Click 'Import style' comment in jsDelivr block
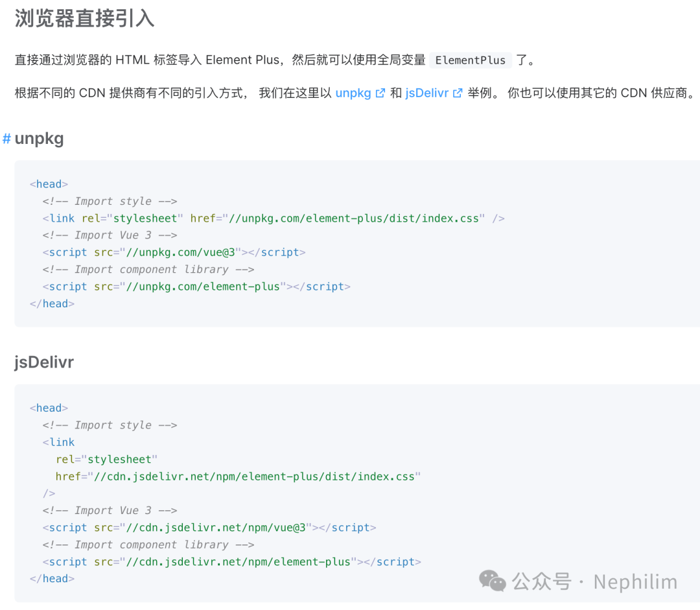The width and height of the screenshot is (700, 610). (110, 425)
